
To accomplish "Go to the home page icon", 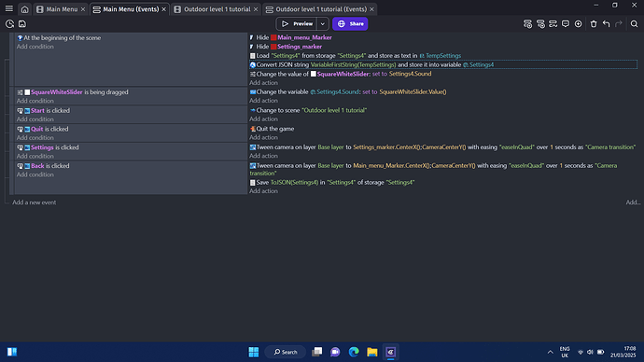I will [x=24, y=9].
